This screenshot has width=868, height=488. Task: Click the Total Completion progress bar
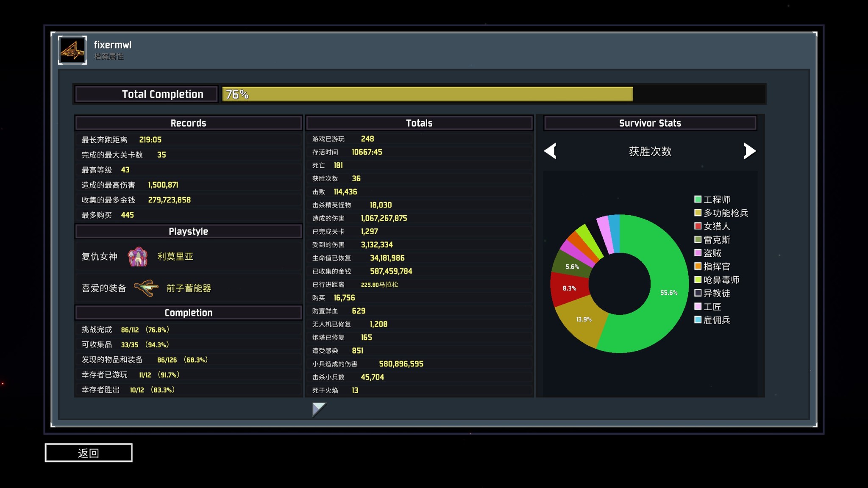(427, 94)
